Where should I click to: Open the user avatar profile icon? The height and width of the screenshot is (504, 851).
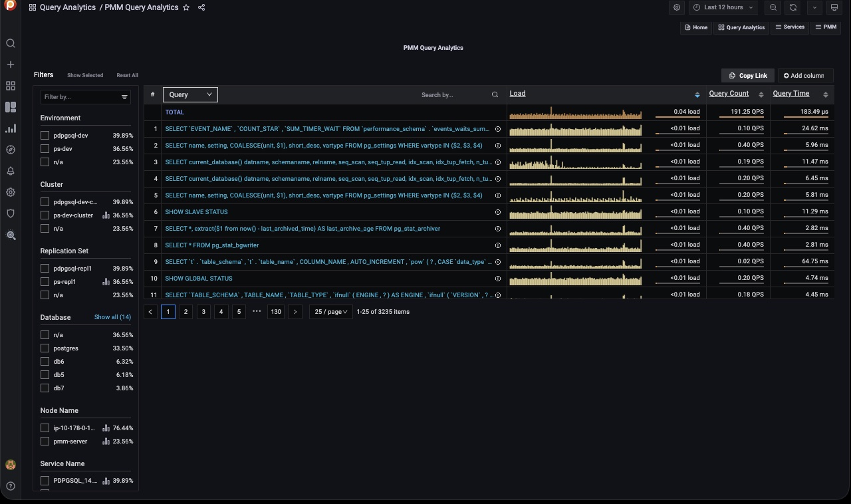[x=11, y=465]
